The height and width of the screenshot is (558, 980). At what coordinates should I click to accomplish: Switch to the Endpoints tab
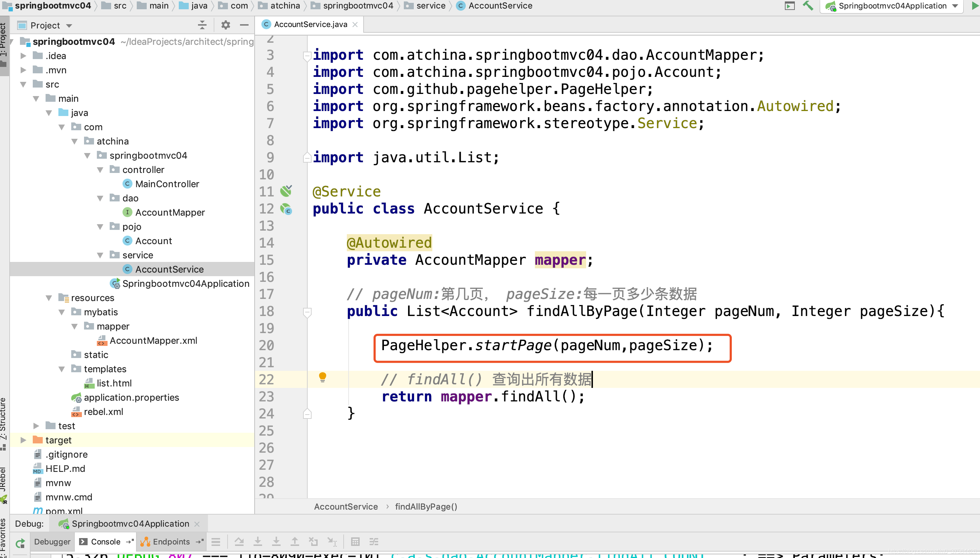[171, 542]
